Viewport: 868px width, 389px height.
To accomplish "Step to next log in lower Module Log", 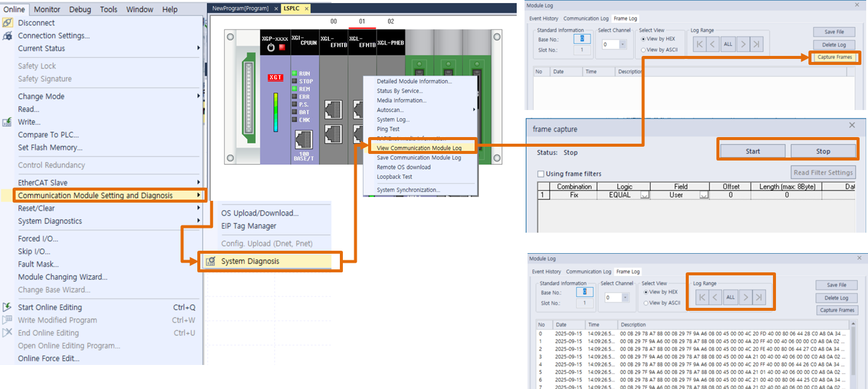I will pos(745,297).
